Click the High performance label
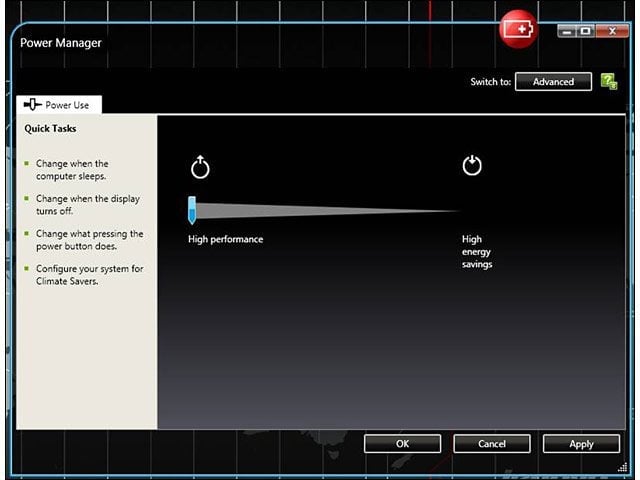The height and width of the screenshot is (480, 640). pos(225,239)
